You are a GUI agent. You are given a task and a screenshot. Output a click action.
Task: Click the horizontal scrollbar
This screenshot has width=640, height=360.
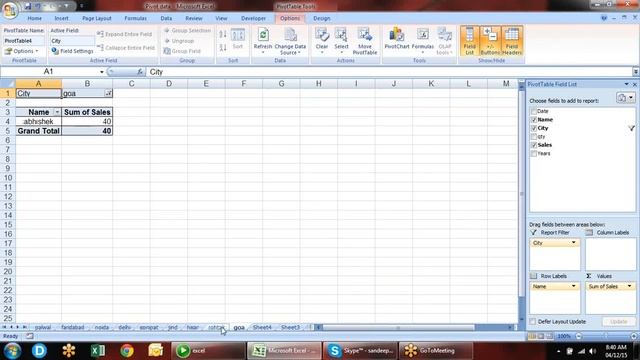398,327
